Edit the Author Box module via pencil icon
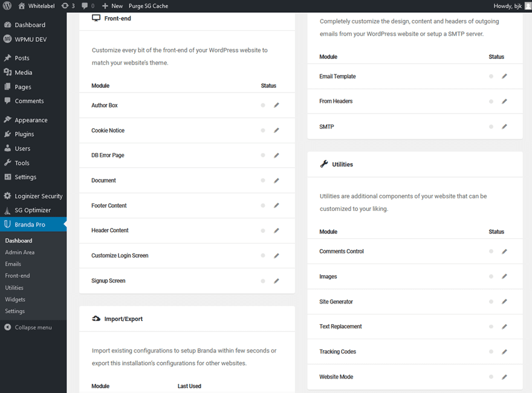532x393 pixels. tap(276, 105)
